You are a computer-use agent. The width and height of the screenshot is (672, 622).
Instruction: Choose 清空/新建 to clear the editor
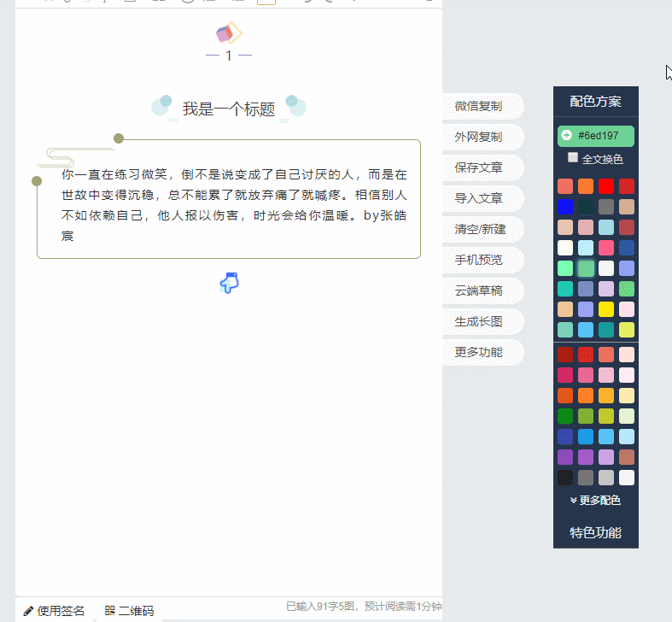479,229
